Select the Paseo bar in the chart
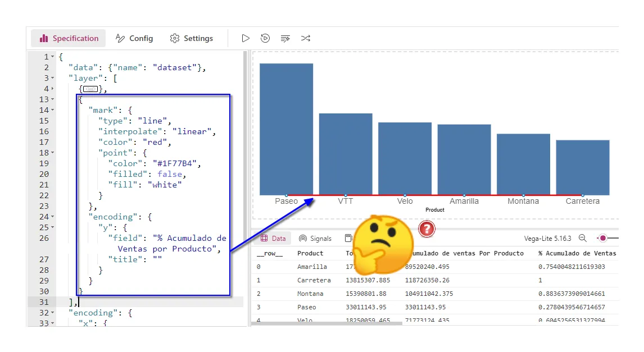Image resolution: width=644 pixels, height=352 pixels. (x=286, y=129)
